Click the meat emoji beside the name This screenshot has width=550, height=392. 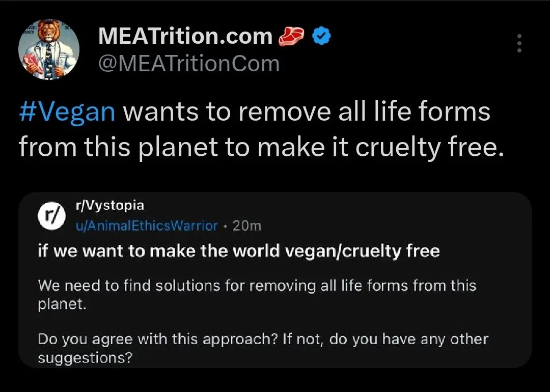coord(291,36)
